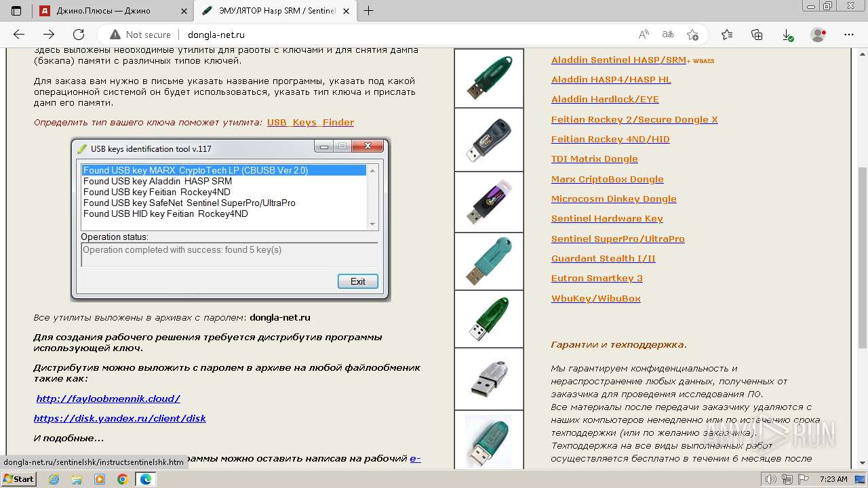
Task: Select Found USB key Feitian Rockey4ND row
Action: (224, 192)
